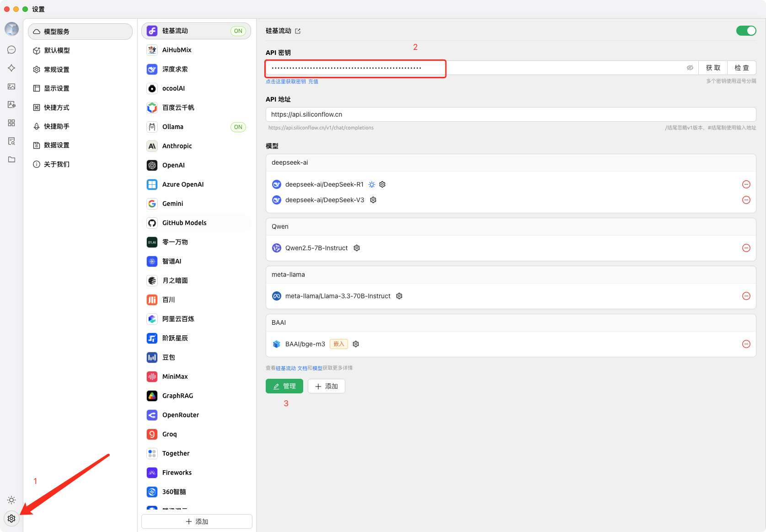Image resolution: width=766 pixels, height=532 pixels.
Task: Open the OpenAI provider
Action: point(196,165)
